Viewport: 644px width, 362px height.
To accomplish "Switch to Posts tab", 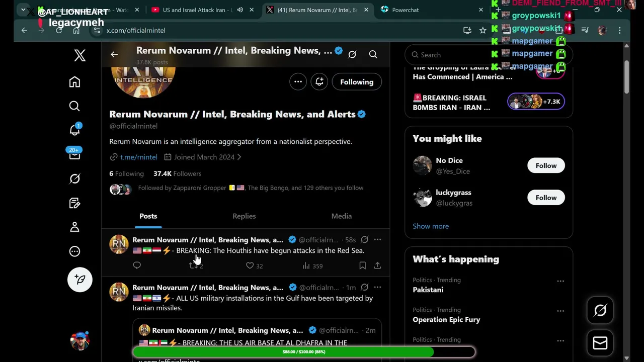I will pyautogui.click(x=148, y=216).
